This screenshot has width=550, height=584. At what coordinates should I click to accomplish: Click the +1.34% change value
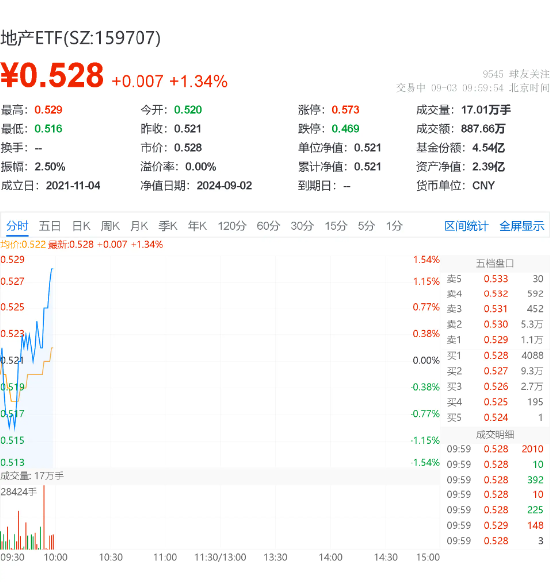(198, 81)
